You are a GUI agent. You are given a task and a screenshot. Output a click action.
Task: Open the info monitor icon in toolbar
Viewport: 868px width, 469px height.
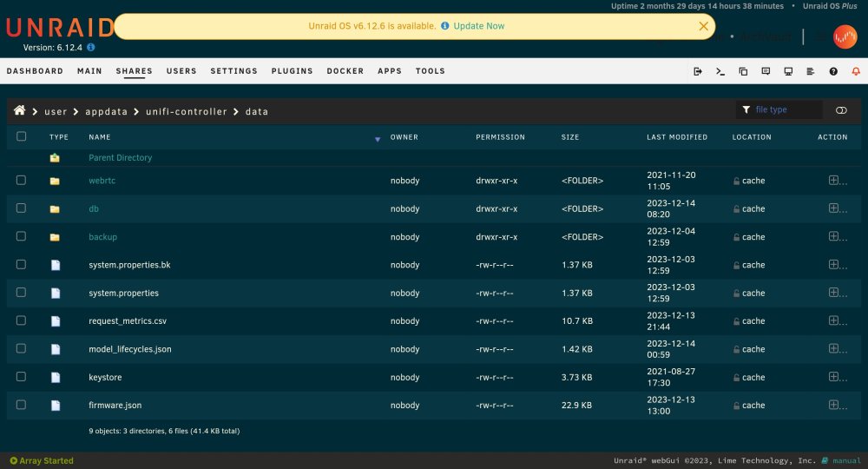[x=788, y=71]
